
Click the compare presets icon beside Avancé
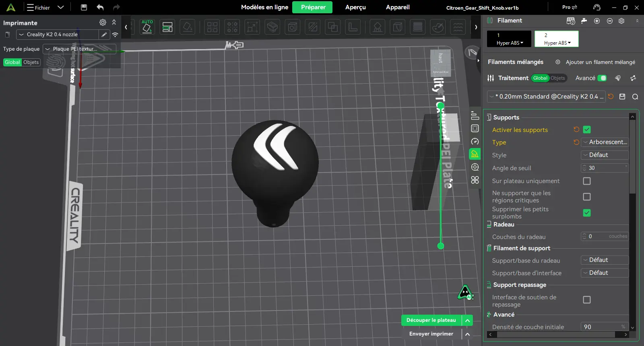(633, 78)
